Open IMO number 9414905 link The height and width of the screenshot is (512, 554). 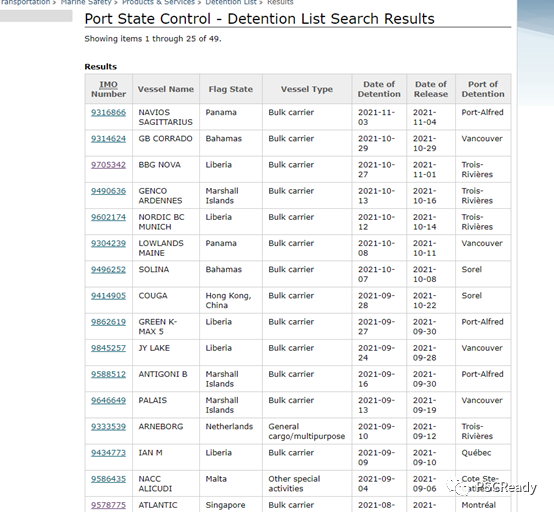point(108,295)
